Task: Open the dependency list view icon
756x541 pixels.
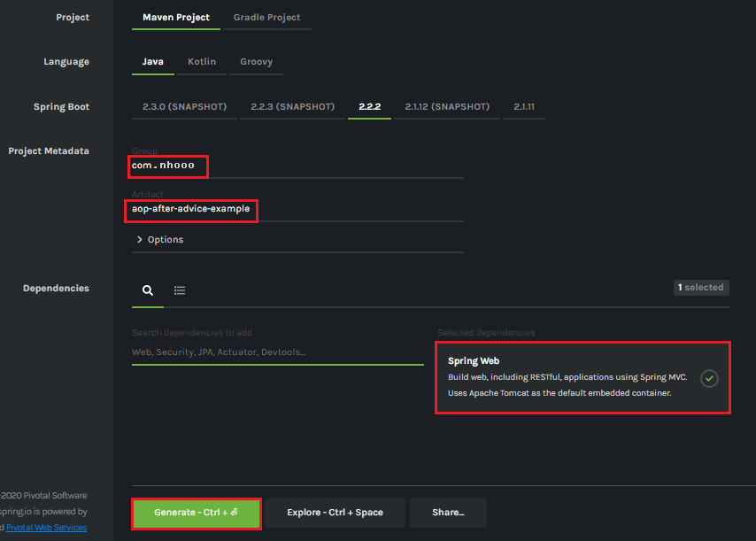Action: [x=180, y=290]
